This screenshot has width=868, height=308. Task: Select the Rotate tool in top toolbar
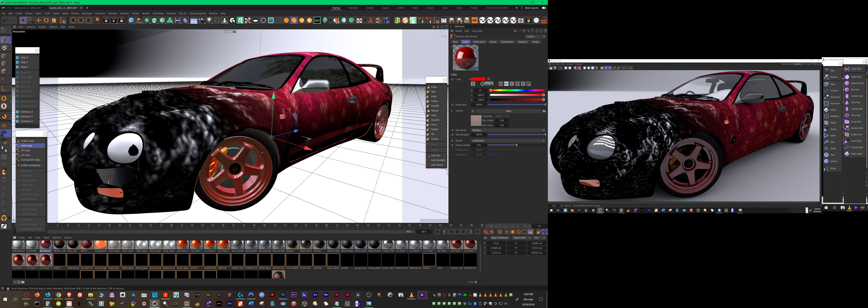[x=46, y=21]
